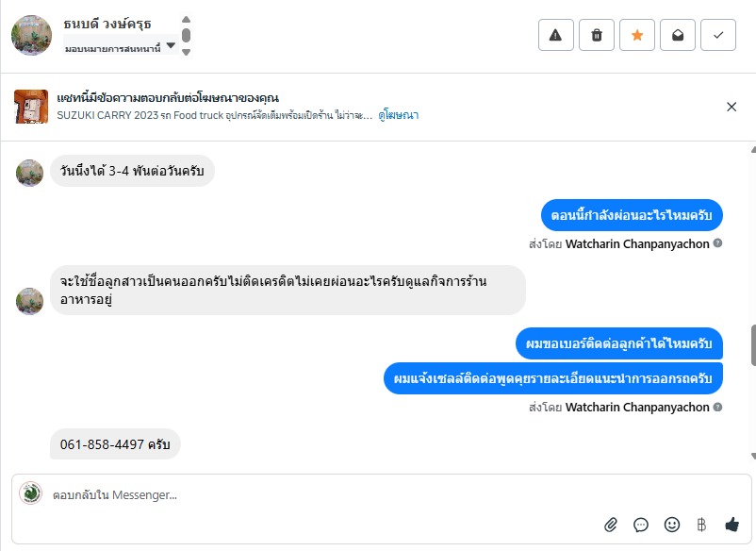Dismiss the ad reply banner
Screen dimensions: 756x551
[x=731, y=107]
